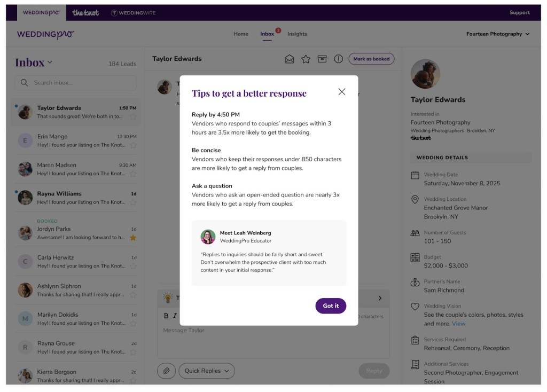Open Carla Herwitz's conversation
The image size is (547, 392).
(x=76, y=262)
